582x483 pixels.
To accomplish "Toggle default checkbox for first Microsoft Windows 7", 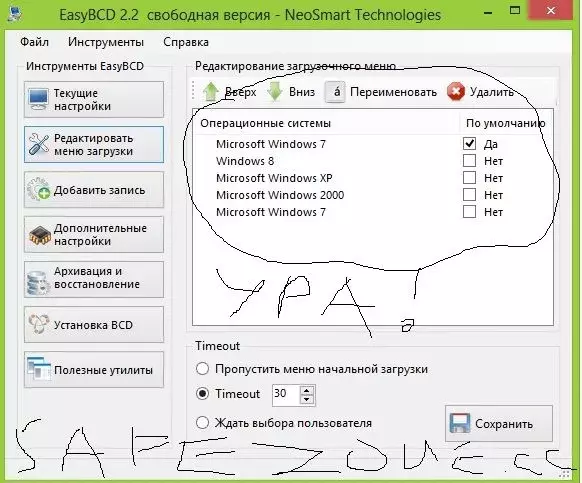I will pyautogui.click(x=469, y=143).
